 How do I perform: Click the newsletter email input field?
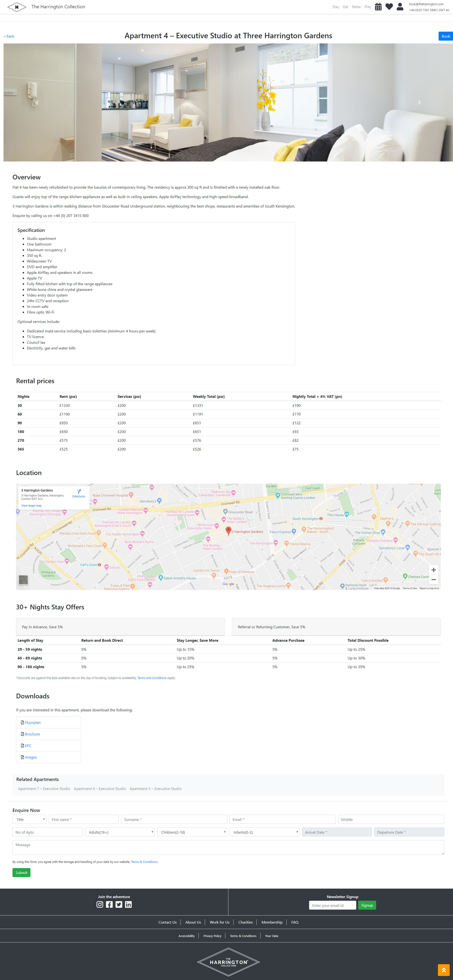point(332,905)
